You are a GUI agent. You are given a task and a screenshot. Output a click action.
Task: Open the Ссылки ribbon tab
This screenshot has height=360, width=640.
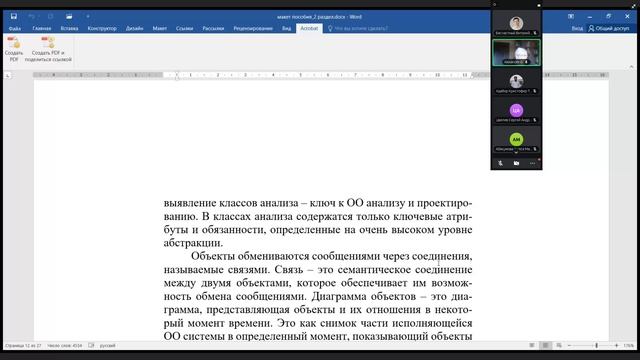(184, 29)
